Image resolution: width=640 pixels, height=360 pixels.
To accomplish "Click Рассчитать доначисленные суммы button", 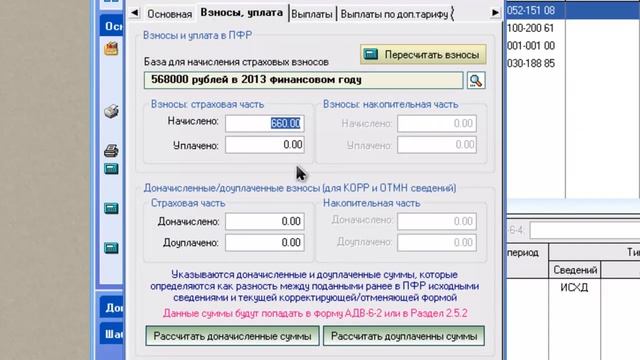I will point(232,336).
